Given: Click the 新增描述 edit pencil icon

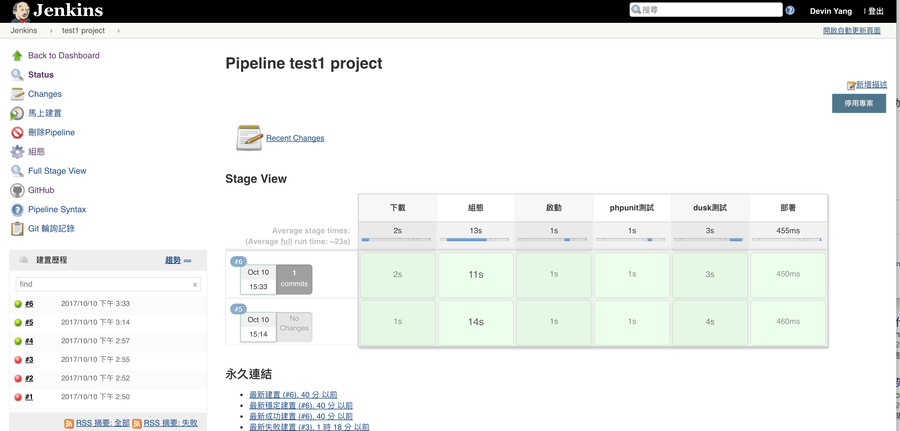Looking at the screenshot, I should click(x=851, y=85).
